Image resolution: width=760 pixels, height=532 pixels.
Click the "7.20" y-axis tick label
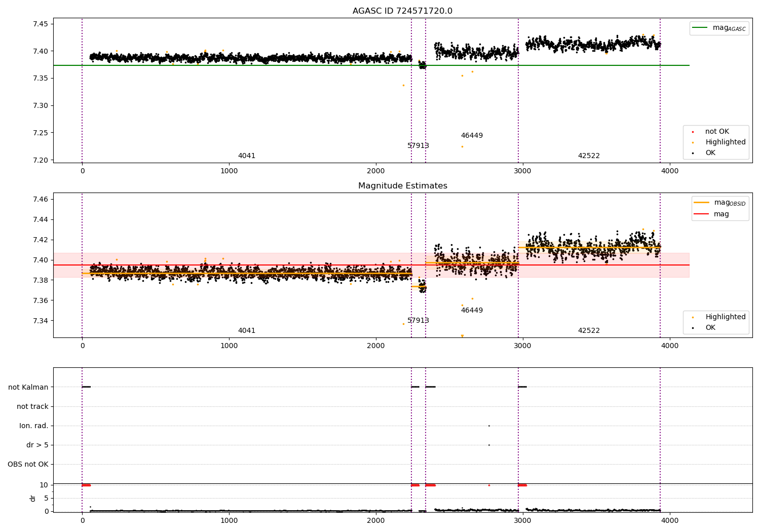tap(41, 160)
